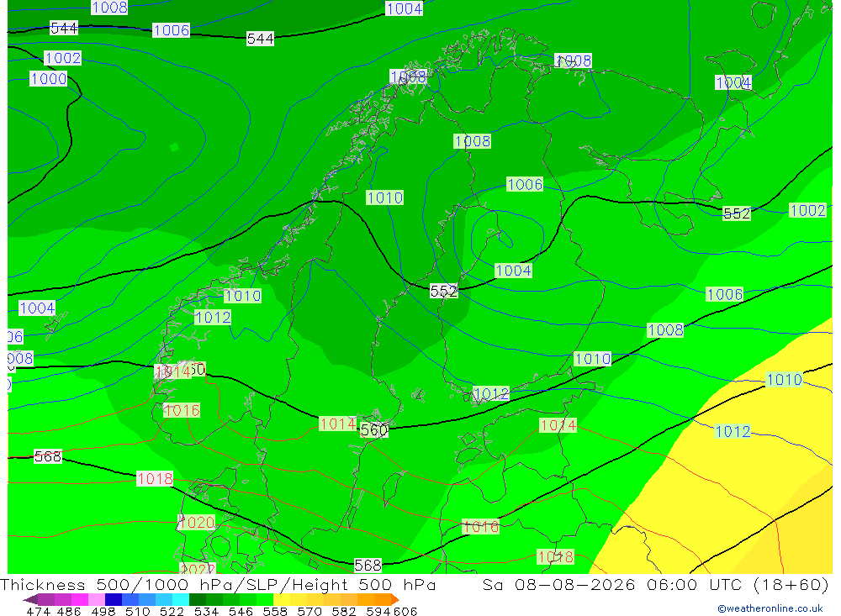Click the dark blue legend swatch

tap(114, 599)
